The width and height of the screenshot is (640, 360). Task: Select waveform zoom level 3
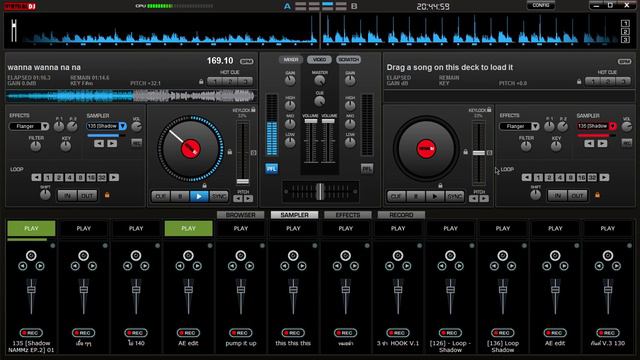click(624, 40)
